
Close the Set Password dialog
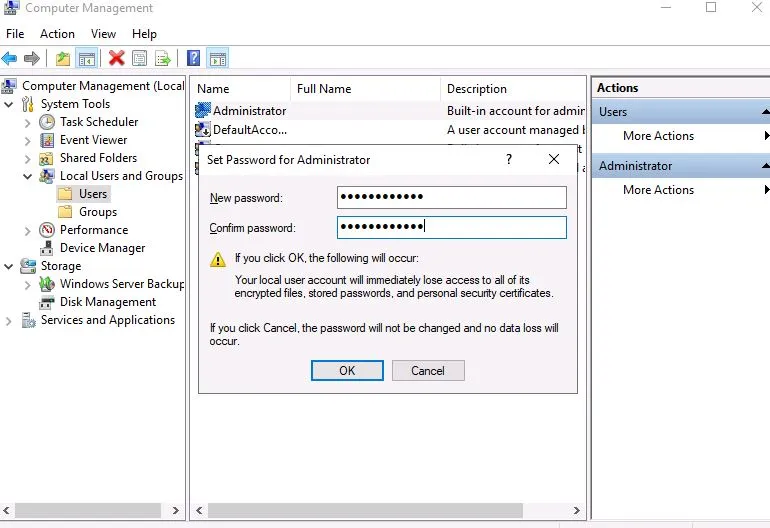tap(554, 159)
